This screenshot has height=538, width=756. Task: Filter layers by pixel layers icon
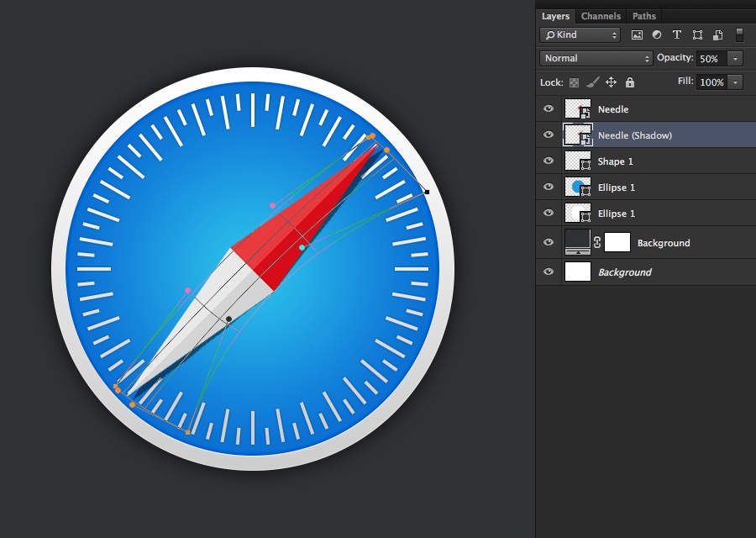point(637,34)
